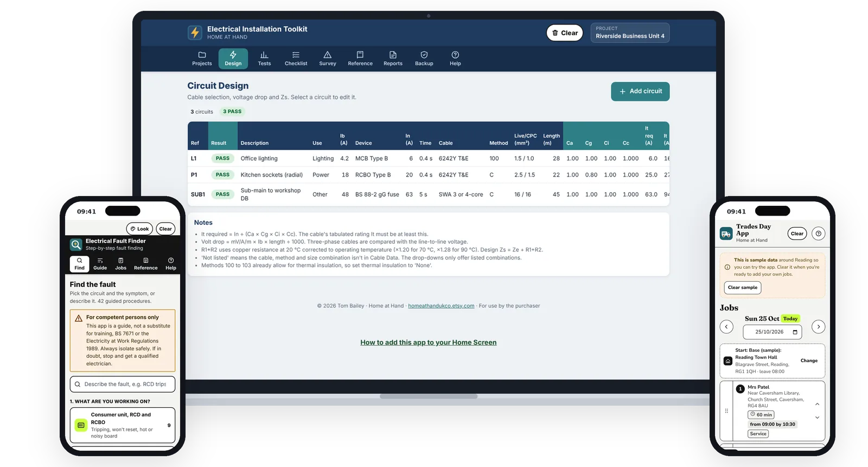Open the Fault Finder Guide tab
This screenshot has height=467, width=868.
point(100,264)
